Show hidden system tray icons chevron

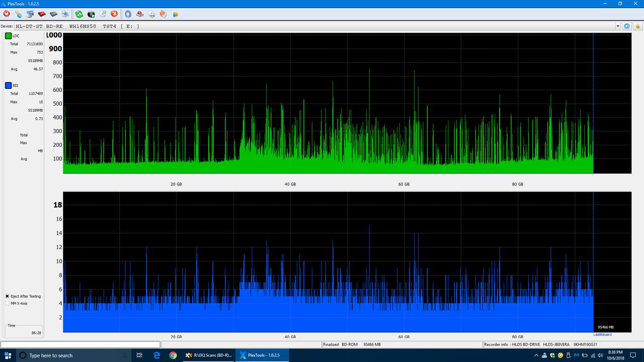click(x=536, y=355)
